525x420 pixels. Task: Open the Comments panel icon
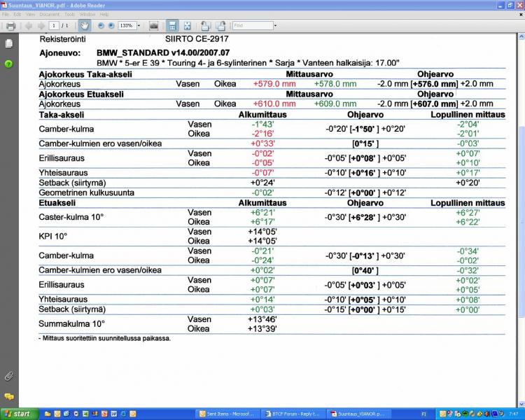pyautogui.click(x=8, y=396)
